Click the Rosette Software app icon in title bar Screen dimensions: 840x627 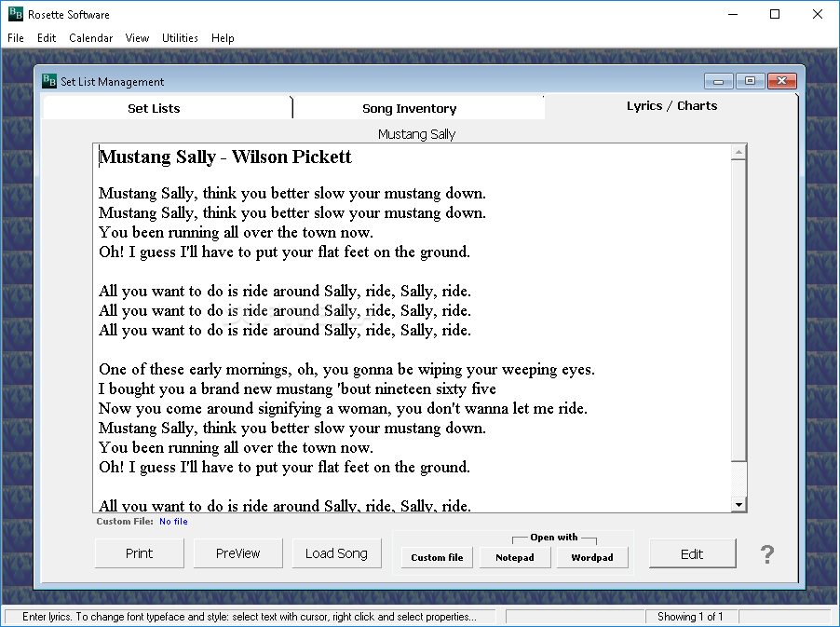(x=16, y=14)
